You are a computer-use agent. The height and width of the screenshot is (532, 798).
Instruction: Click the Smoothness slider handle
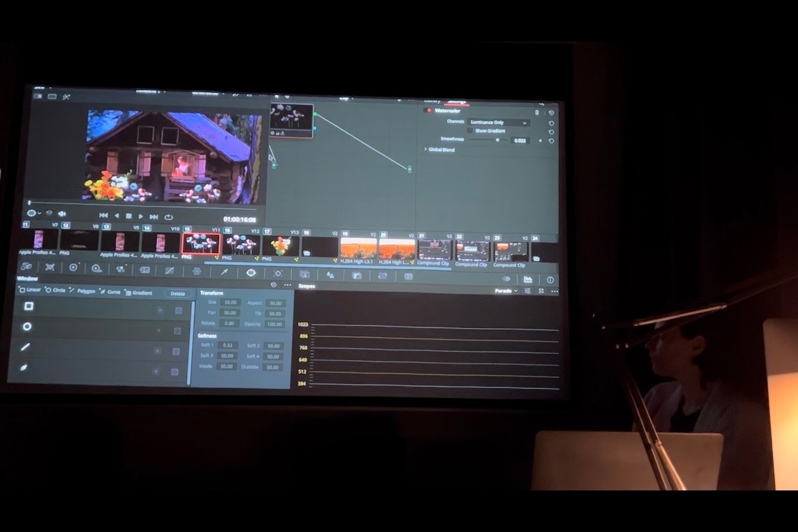(498, 140)
